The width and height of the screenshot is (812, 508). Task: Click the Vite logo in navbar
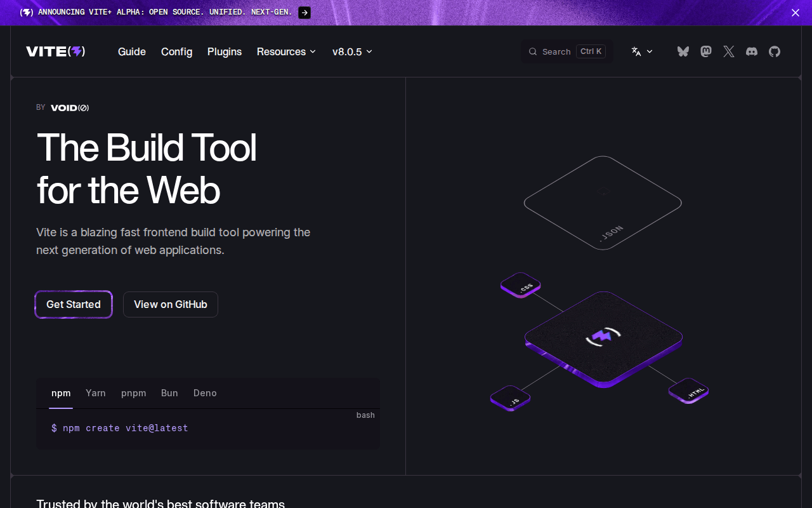pos(56,51)
